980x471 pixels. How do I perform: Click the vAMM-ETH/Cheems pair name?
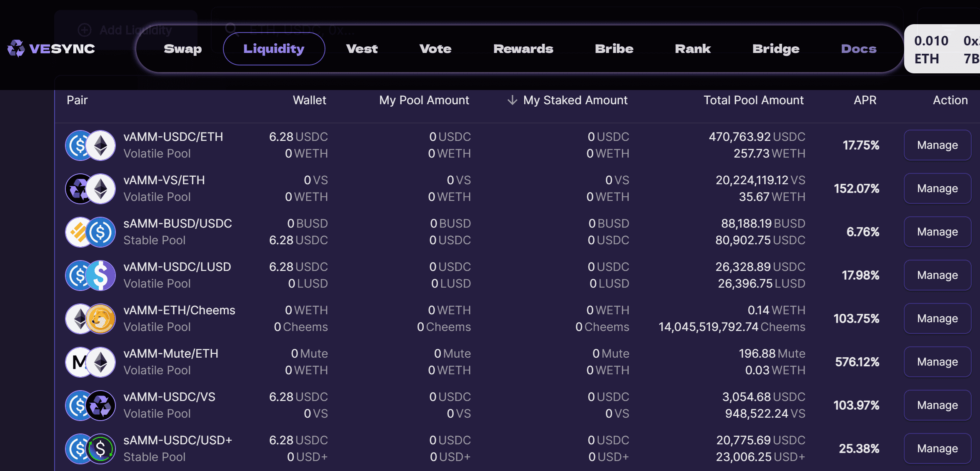coord(179,311)
